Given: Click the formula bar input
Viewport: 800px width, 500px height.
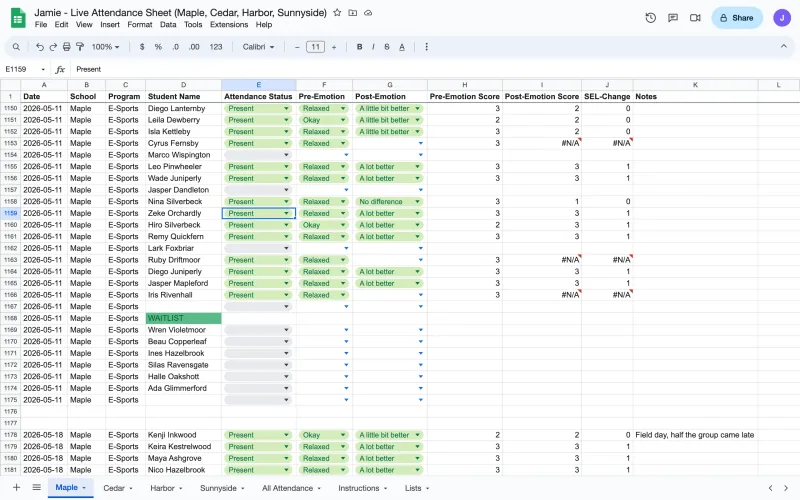Looking at the screenshot, I should [434, 69].
